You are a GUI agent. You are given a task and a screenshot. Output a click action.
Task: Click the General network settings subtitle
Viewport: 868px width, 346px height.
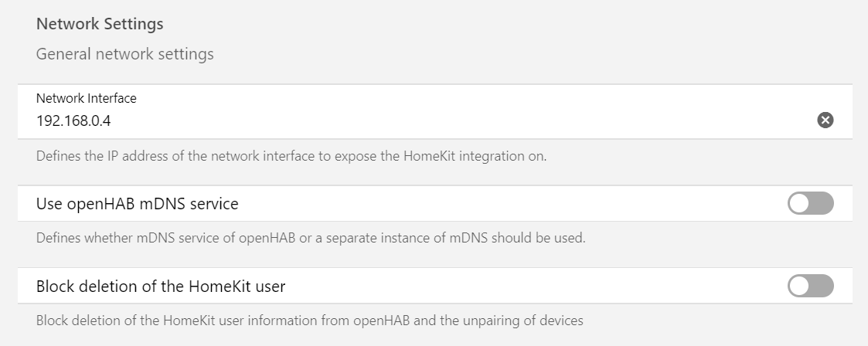tap(124, 54)
